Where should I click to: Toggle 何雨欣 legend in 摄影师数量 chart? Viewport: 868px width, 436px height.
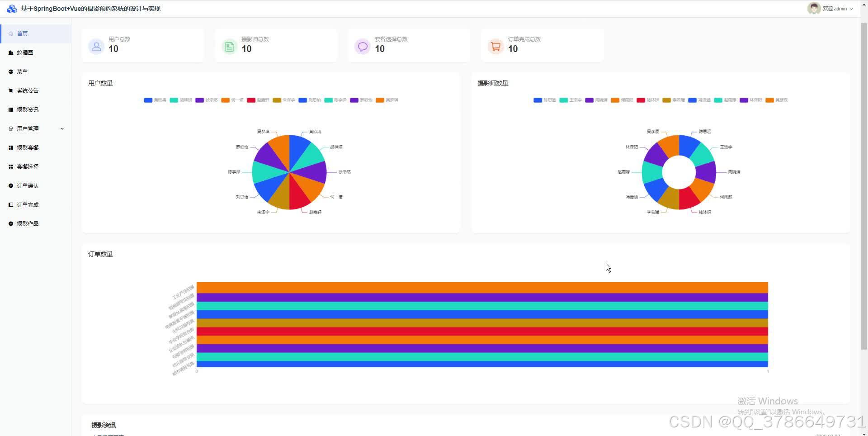click(622, 100)
